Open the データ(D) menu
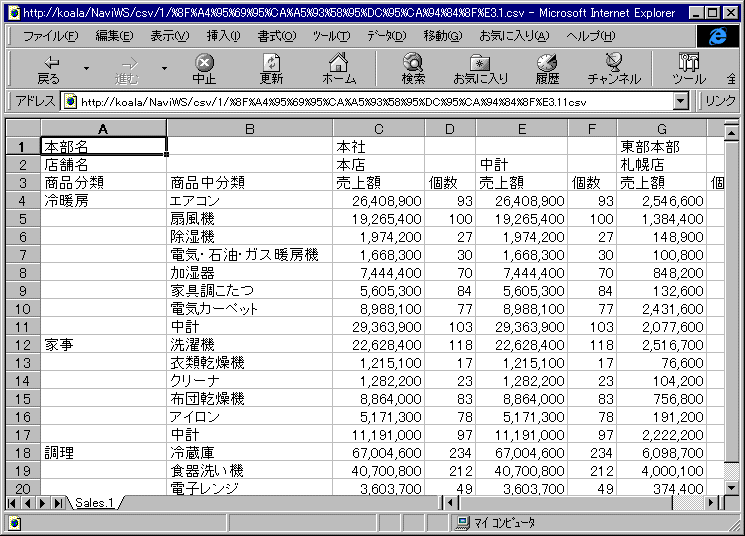Image resolution: width=745 pixels, height=536 pixels. pyautogui.click(x=387, y=36)
